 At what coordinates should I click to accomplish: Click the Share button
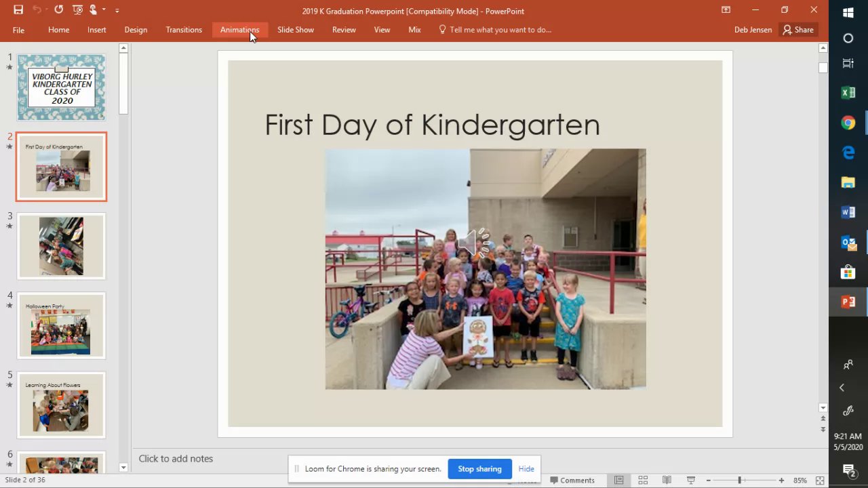coord(798,30)
